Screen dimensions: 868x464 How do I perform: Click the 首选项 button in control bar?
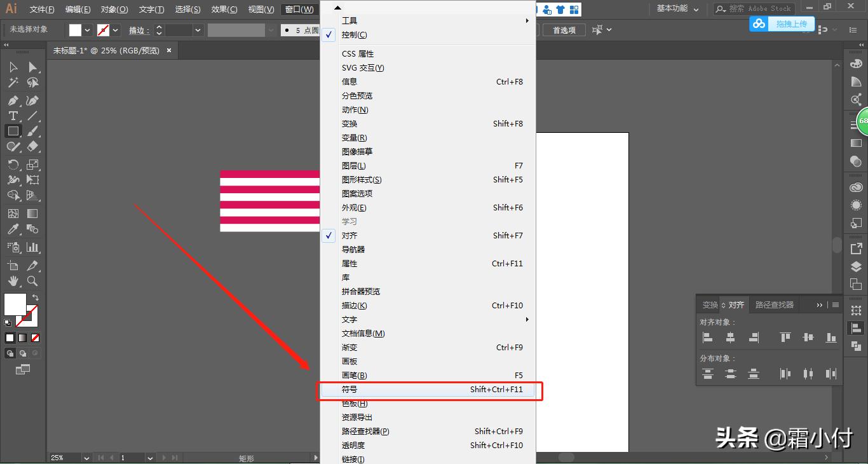tap(564, 29)
